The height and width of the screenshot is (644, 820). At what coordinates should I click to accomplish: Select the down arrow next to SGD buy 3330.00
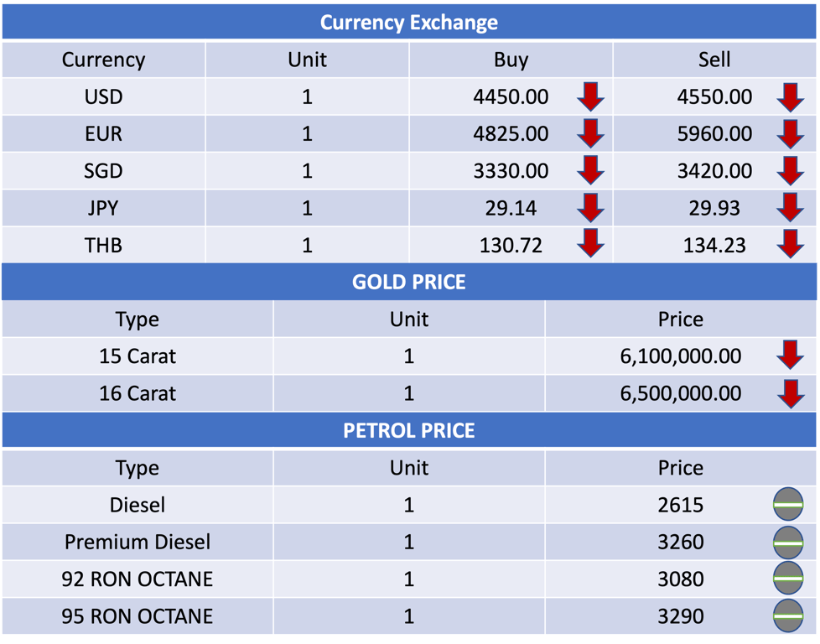[590, 170]
